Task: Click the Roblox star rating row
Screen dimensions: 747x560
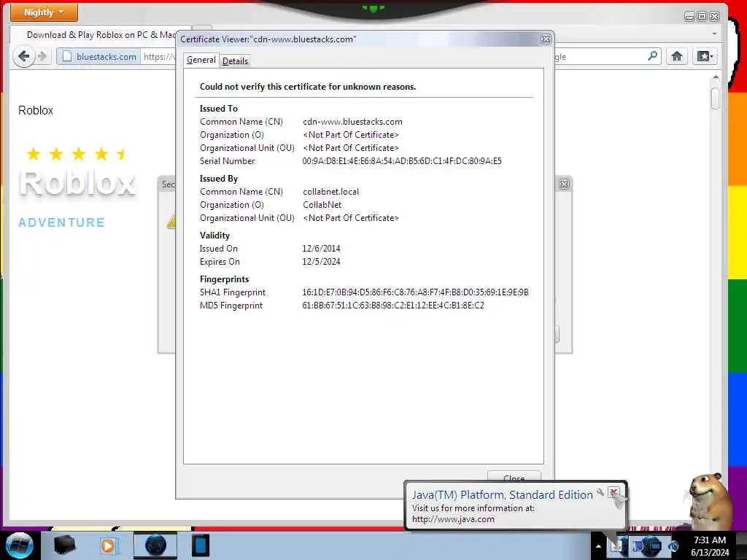Action: tap(76, 154)
